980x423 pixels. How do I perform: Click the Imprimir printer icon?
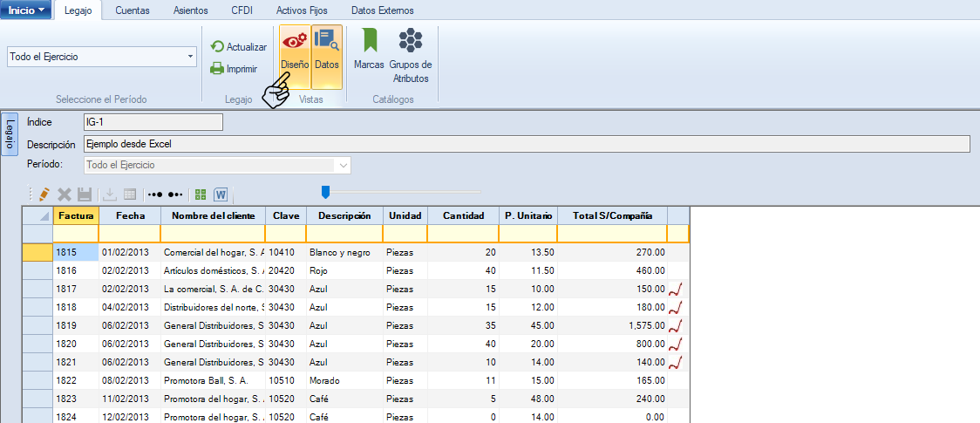[218, 69]
